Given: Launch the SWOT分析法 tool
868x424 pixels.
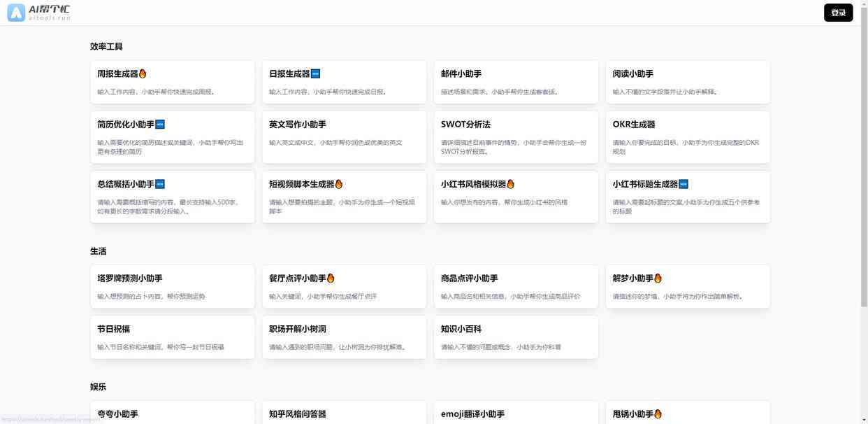Looking at the screenshot, I should click(516, 137).
